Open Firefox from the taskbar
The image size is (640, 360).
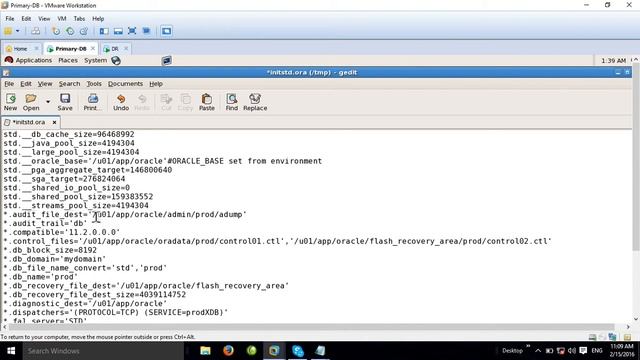228,351
